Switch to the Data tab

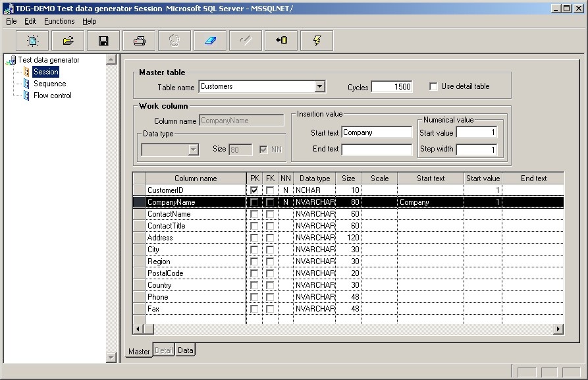186,350
